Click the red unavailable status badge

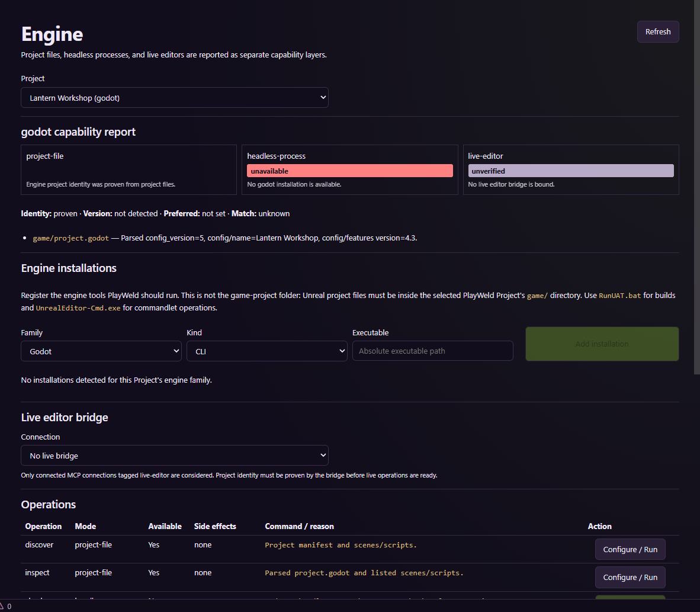(350, 171)
